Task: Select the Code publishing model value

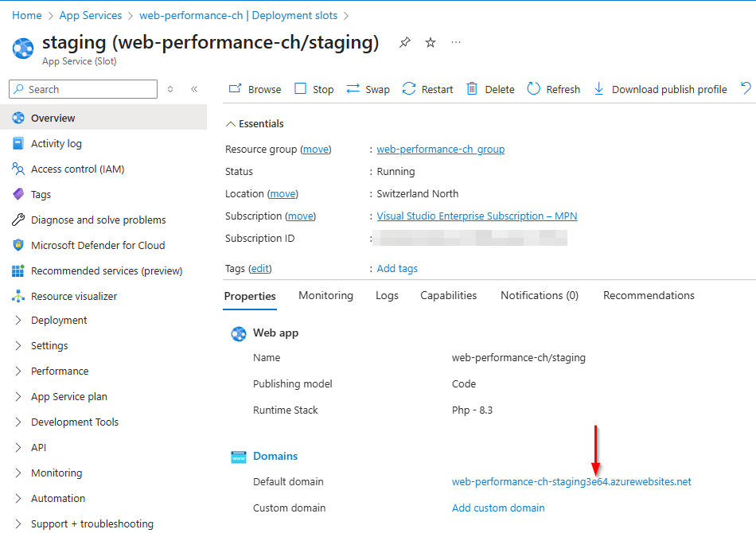Action: click(464, 384)
